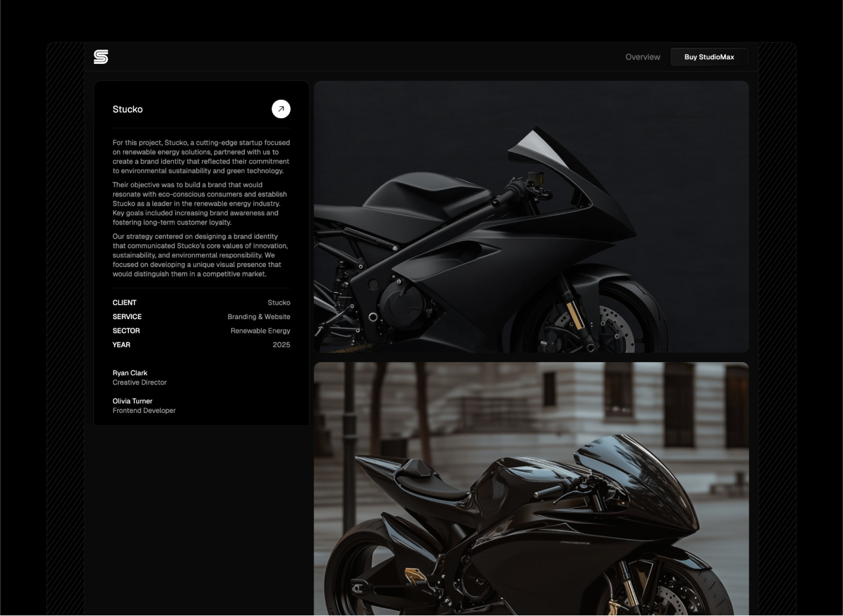Click the logo mark in the top-left header
Screen dimensions: 843x616
101,57
